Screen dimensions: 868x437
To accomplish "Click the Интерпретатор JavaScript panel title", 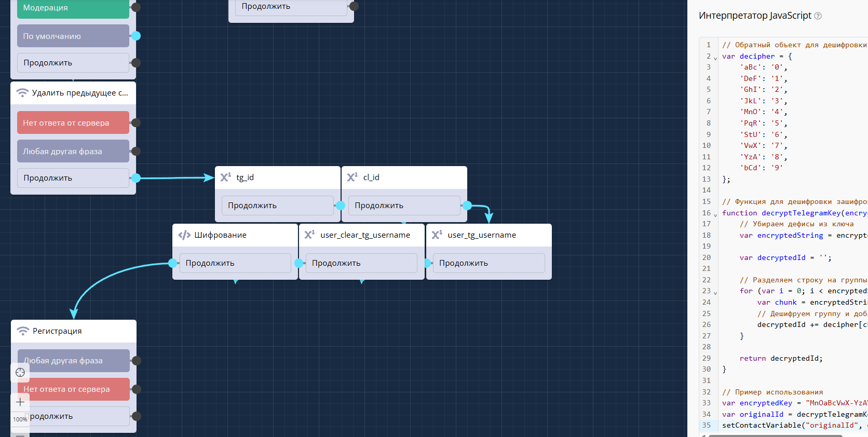I will (x=755, y=16).
